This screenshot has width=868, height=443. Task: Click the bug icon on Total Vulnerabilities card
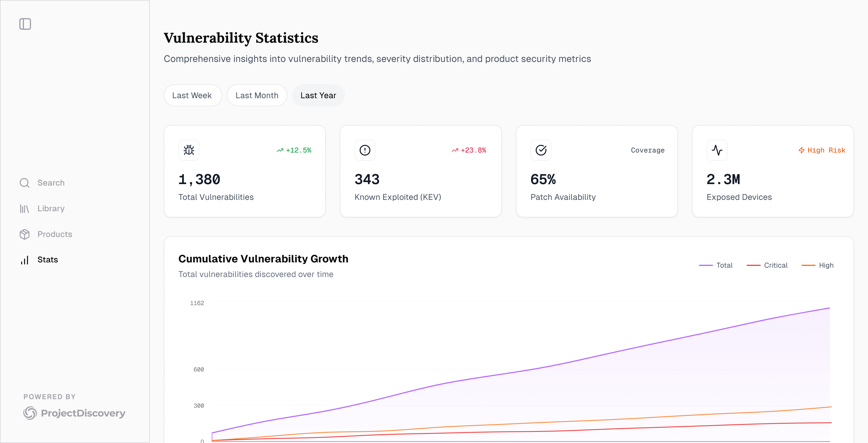[x=189, y=150]
